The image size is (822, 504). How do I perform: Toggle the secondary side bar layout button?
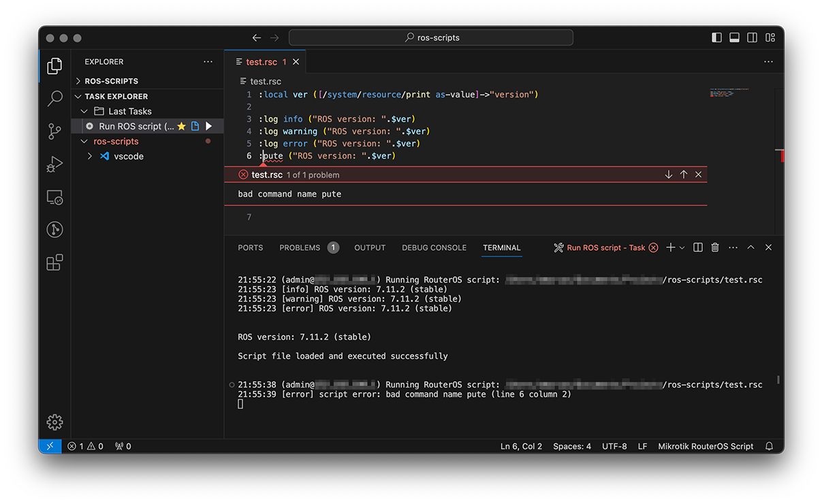(x=752, y=38)
